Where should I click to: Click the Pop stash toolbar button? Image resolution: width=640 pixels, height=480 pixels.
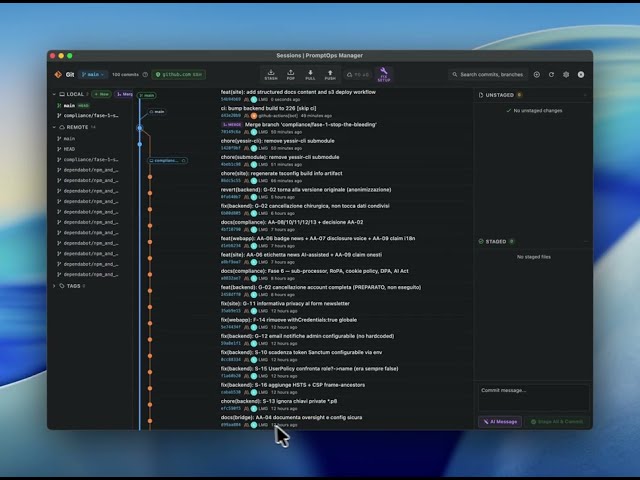tap(291, 75)
